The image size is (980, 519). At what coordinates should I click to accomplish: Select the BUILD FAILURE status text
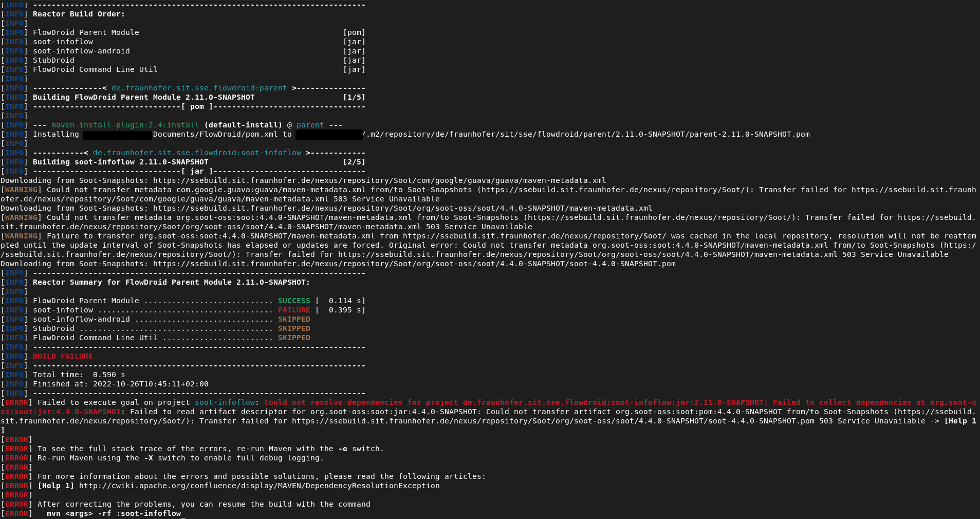click(62, 356)
